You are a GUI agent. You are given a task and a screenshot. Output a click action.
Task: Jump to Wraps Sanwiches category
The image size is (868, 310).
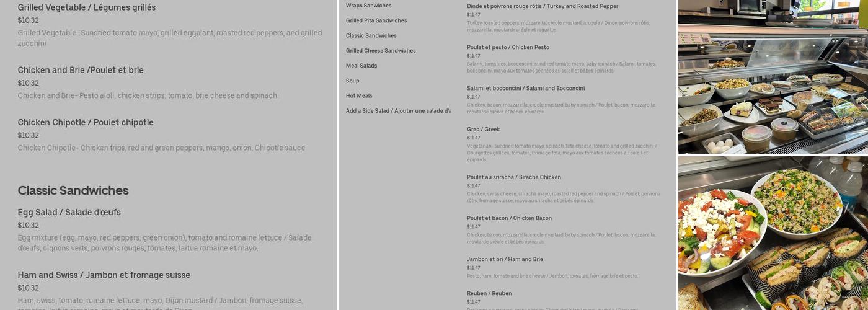(x=369, y=6)
